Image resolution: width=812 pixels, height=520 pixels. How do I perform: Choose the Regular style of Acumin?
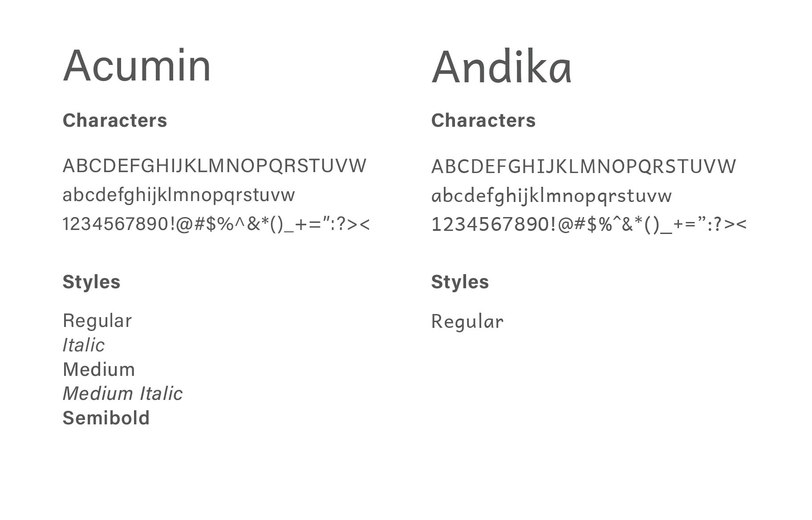[x=97, y=321]
